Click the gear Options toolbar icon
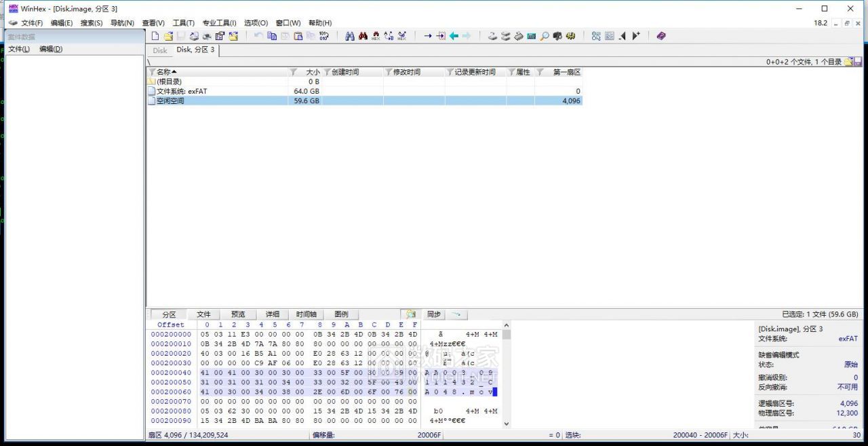The image size is (868, 446). (570, 36)
